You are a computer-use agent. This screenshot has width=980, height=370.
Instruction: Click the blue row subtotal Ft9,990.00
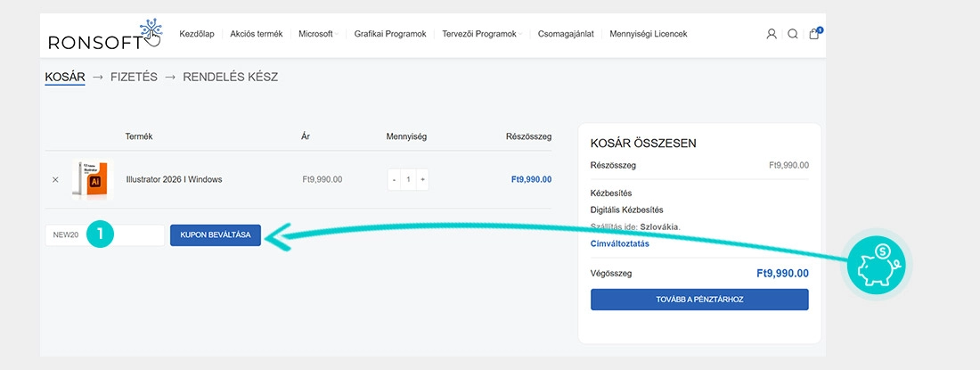click(x=531, y=179)
